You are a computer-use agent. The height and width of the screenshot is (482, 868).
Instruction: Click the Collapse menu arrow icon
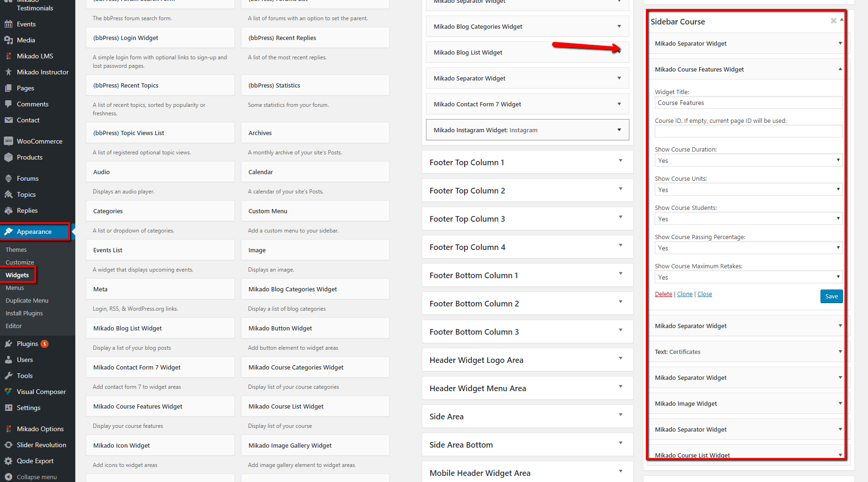tap(8, 477)
